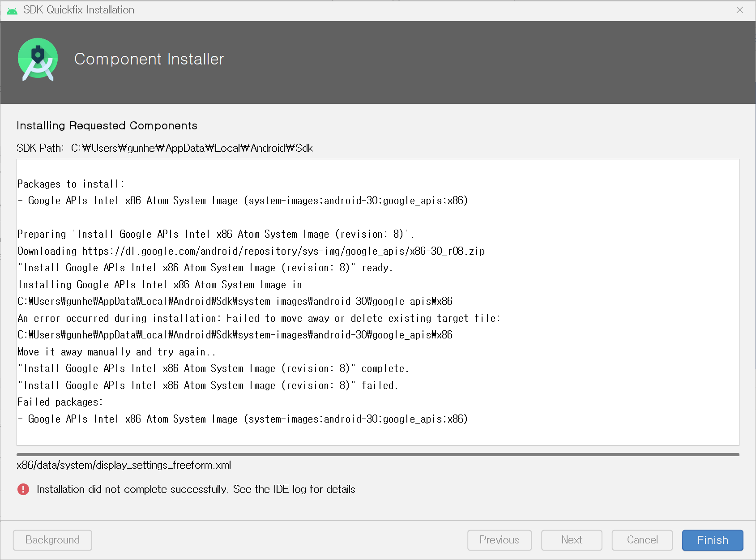756x560 pixels.
Task: Click the 'Failed packages:' line
Action: click(x=60, y=402)
